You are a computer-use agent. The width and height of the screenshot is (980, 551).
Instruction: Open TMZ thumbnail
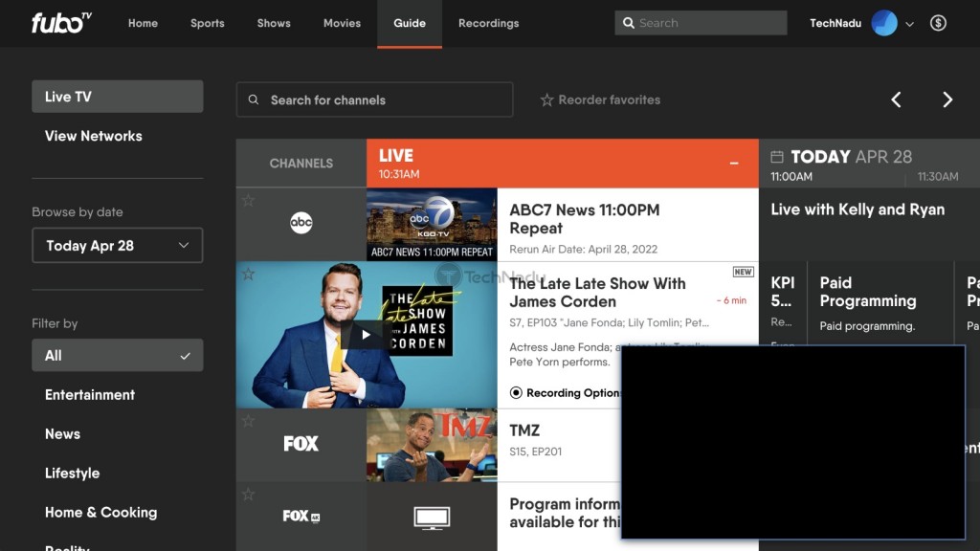tap(432, 446)
